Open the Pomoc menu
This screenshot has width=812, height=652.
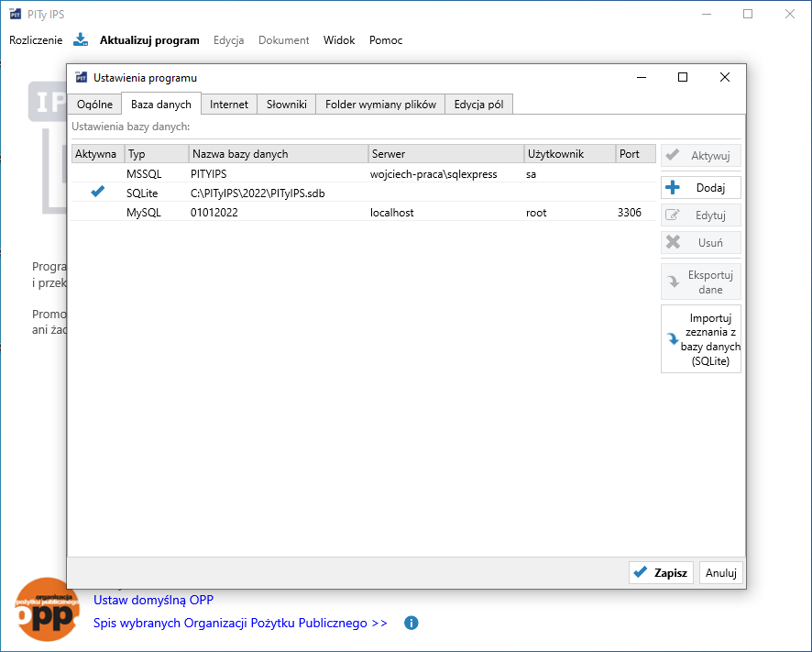click(386, 40)
